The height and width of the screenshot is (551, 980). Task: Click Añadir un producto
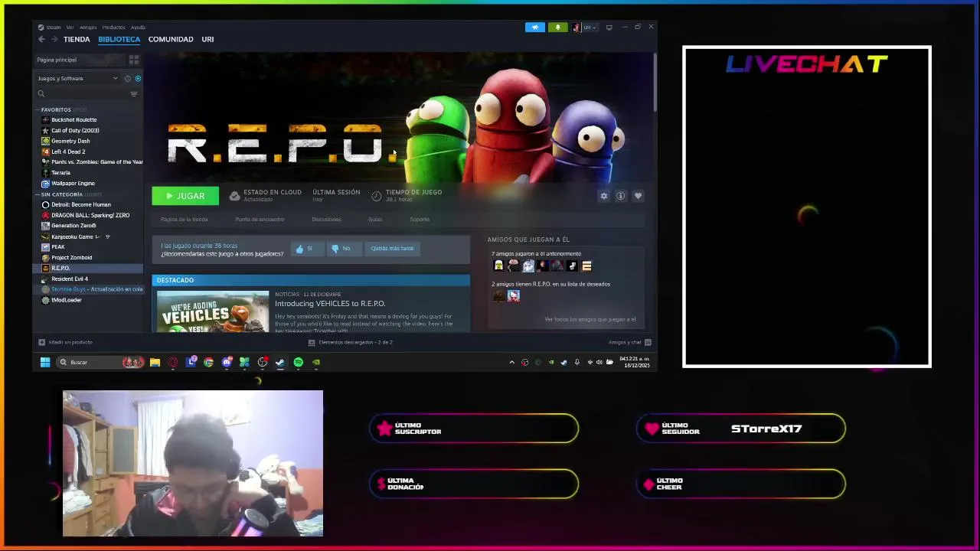66,342
